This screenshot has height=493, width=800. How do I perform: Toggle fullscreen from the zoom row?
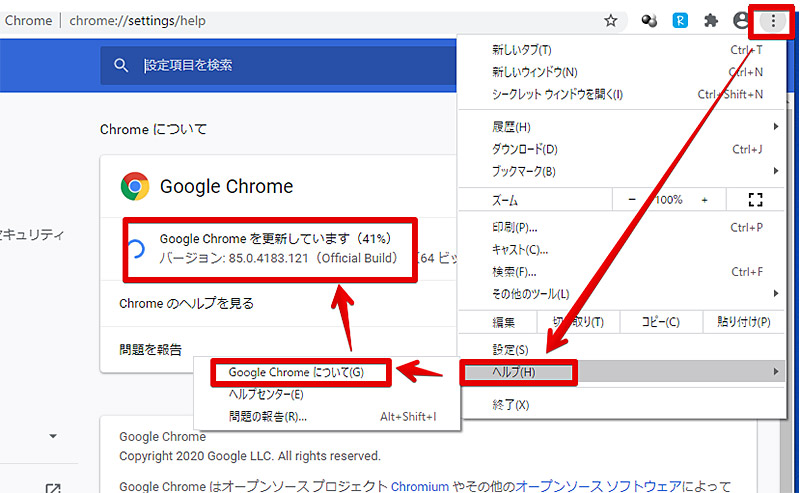click(x=755, y=200)
